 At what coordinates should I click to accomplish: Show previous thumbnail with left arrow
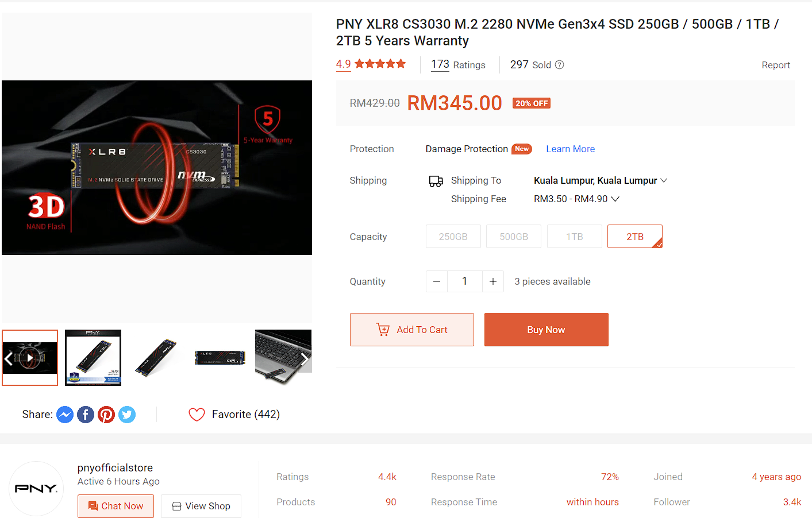point(9,359)
